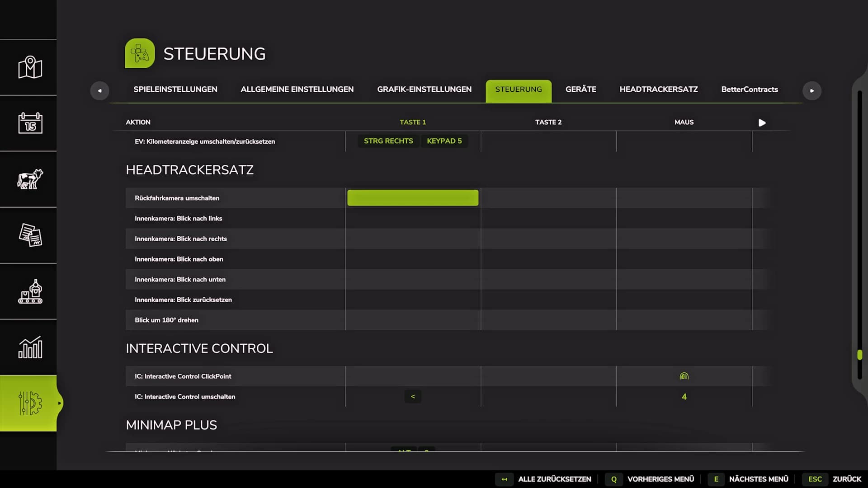The image size is (868, 488).
Task: Select the settings sliders gear icon
Action: 30,403
